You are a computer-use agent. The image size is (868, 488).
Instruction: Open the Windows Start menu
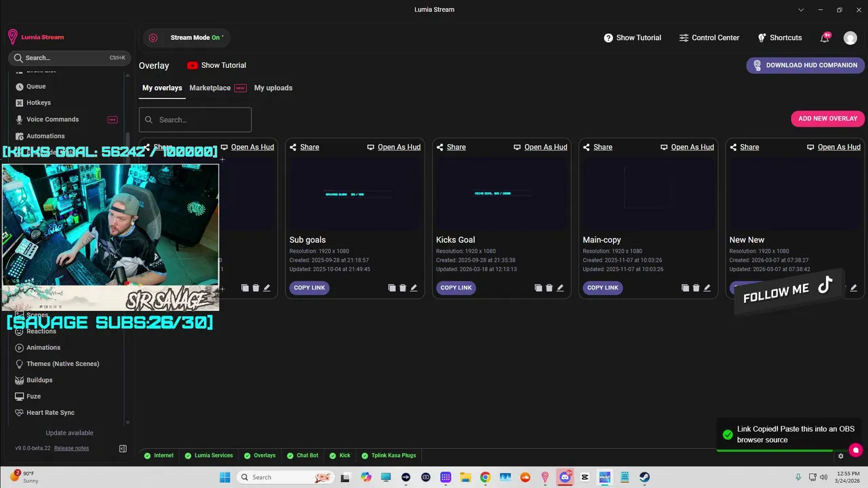[x=225, y=477]
